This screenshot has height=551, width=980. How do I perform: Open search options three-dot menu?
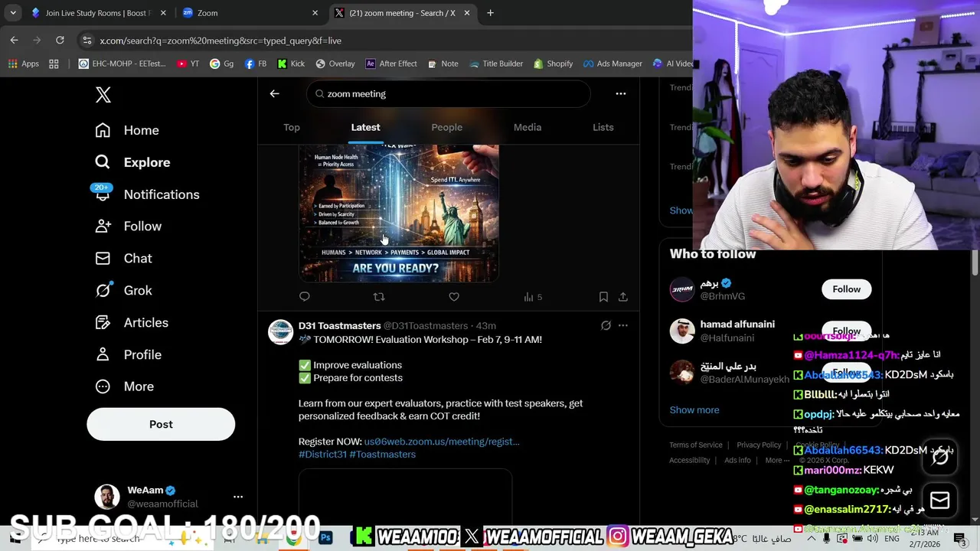coord(621,93)
